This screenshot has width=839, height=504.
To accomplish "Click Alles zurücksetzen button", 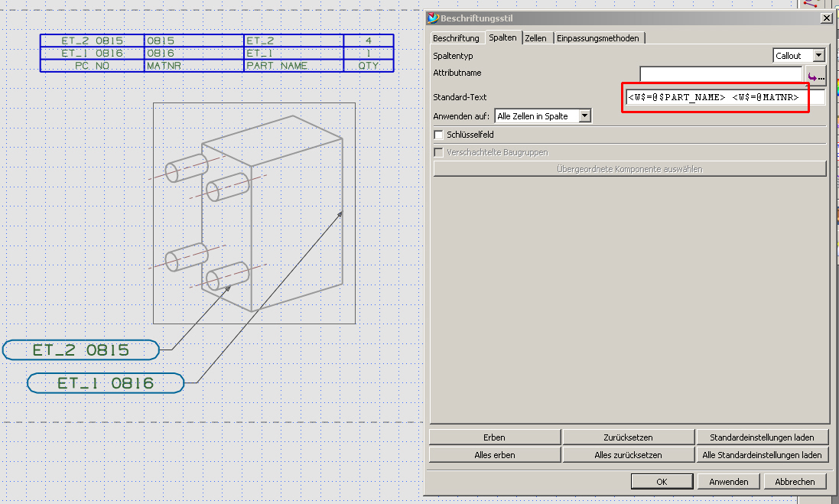I will coord(628,455).
